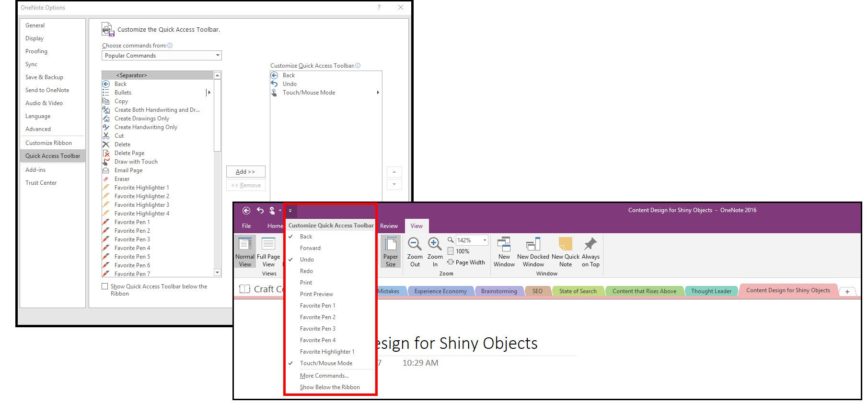Check Redo in the Customize dropdown menu
This screenshot has width=868, height=405.
[x=330, y=271]
